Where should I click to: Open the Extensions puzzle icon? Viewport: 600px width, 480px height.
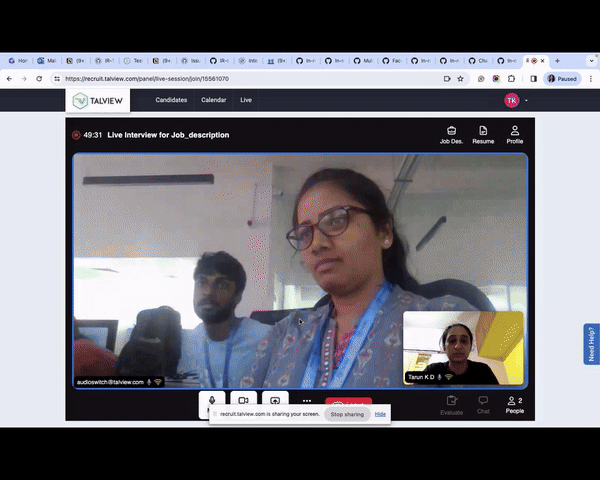tap(511, 78)
